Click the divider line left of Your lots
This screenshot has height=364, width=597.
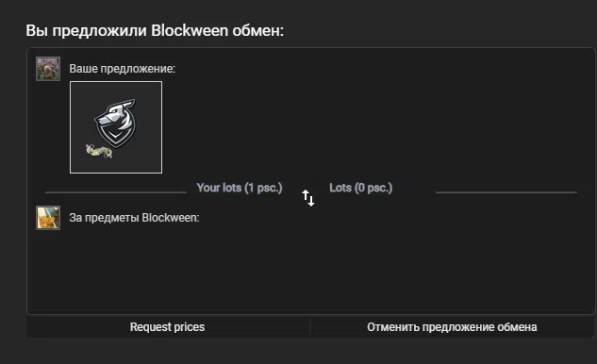pyautogui.click(x=116, y=192)
